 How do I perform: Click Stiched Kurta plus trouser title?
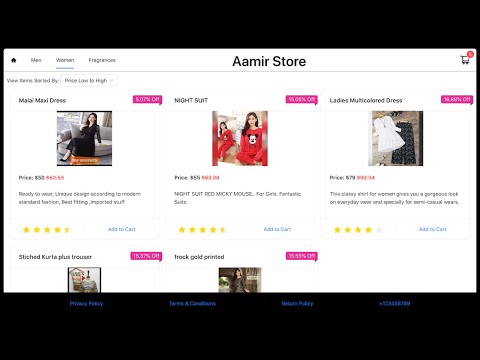(x=55, y=257)
